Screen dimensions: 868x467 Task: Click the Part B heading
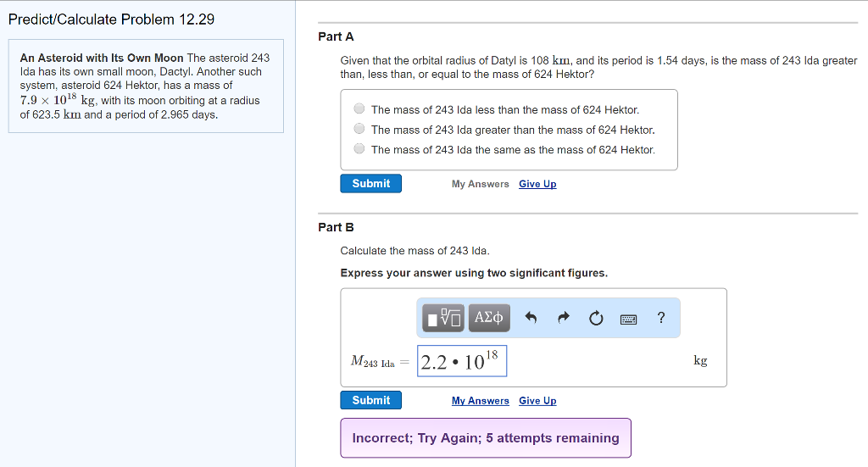click(336, 227)
